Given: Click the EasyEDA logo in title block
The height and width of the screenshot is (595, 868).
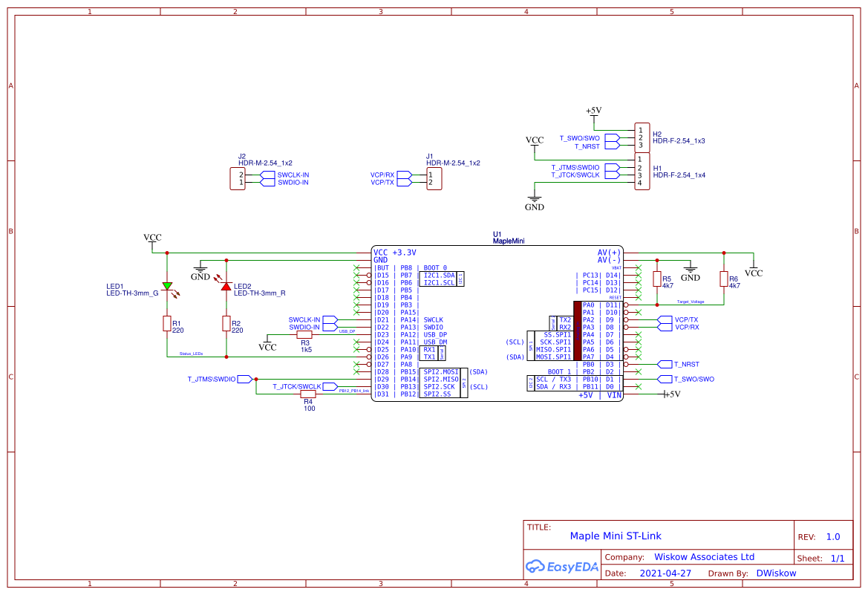Looking at the screenshot, I should point(561,567).
